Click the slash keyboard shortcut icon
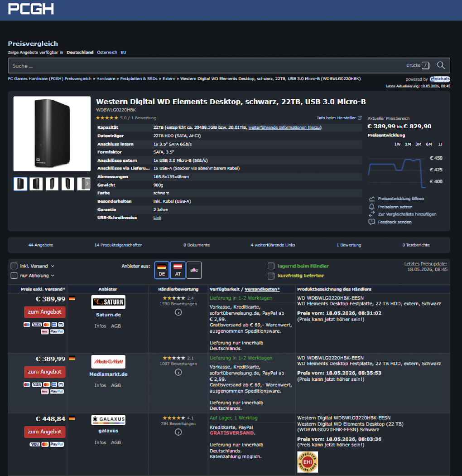 coord(426,65)
